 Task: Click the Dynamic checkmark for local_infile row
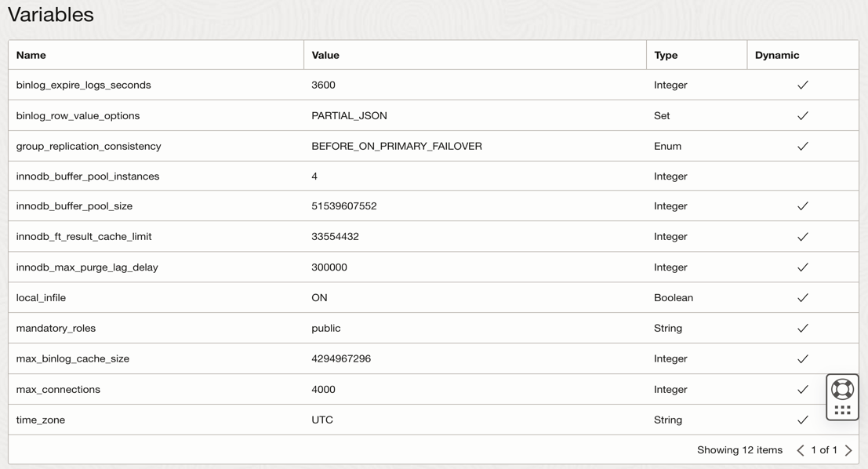(x=802, y=298)
